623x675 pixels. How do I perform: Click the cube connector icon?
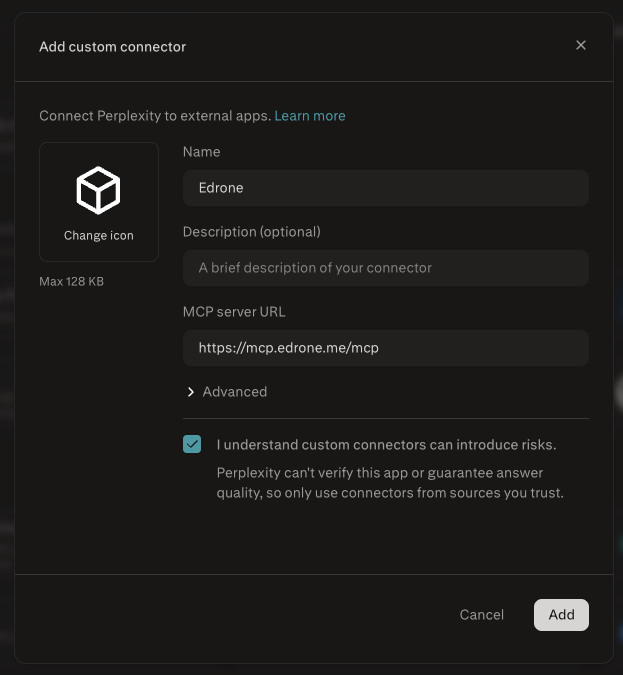(99, 190)
